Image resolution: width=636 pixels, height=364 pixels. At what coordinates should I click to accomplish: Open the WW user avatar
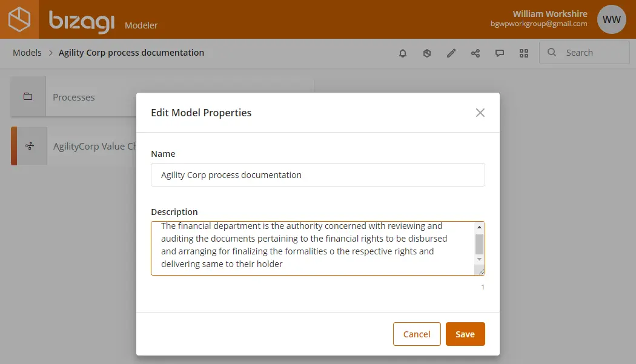612,19
